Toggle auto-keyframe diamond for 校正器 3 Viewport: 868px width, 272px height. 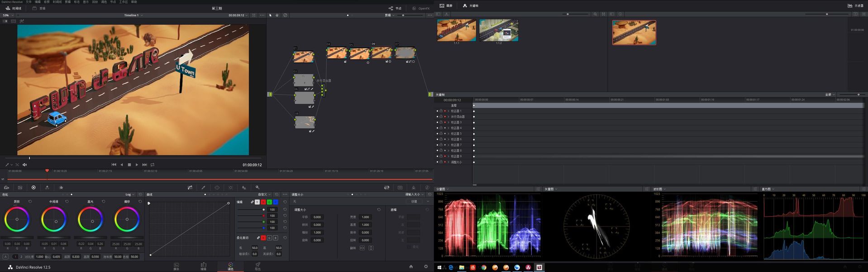(x=444, y=122)
